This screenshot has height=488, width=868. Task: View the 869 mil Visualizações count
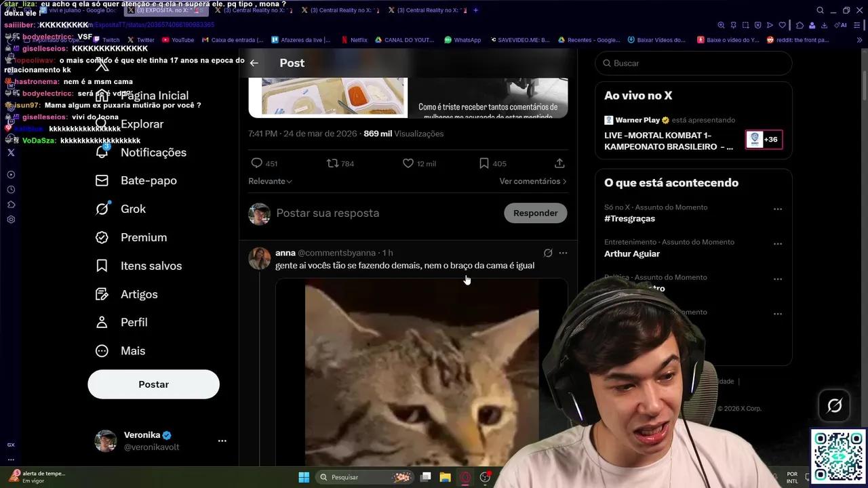[403, 134]
